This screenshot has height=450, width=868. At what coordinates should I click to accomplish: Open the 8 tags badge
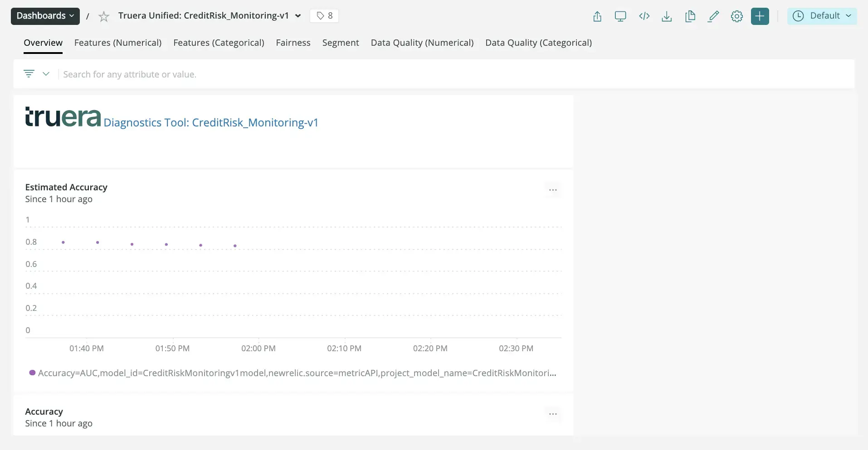tap(324, 16)
